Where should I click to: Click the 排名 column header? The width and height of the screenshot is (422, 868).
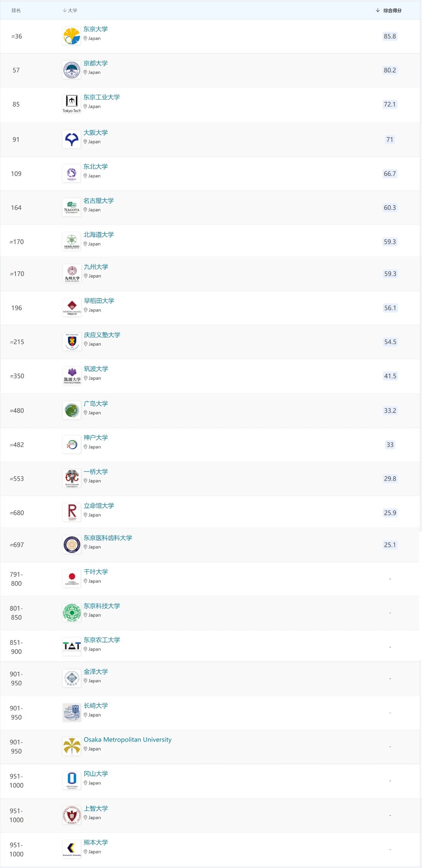click(16, 11)
